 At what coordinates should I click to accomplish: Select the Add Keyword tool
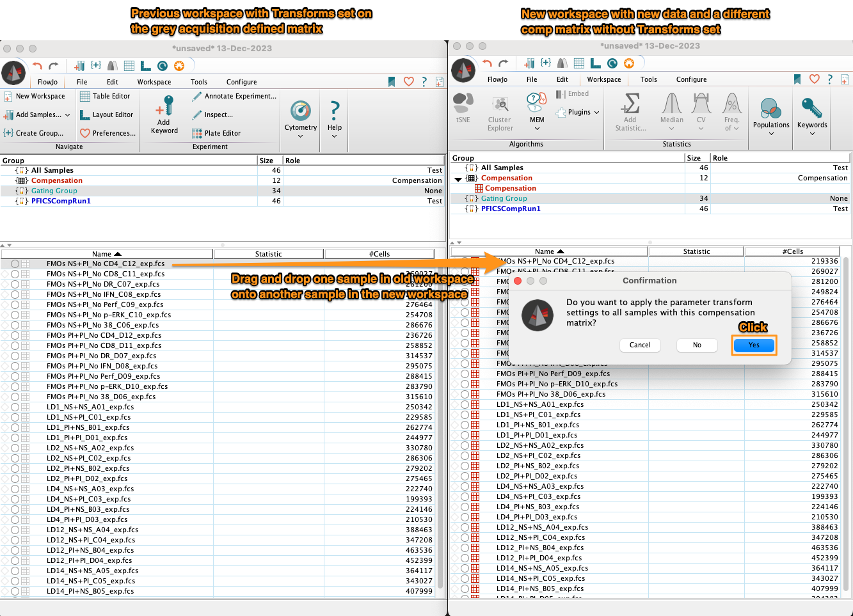tap(164, 115)
